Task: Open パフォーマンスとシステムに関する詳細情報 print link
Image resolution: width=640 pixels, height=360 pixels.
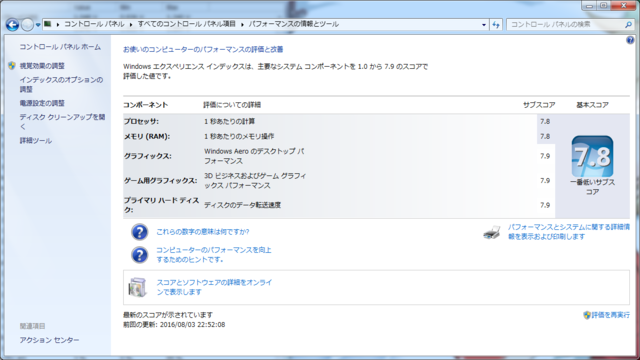Action: pyautogui.click(x=569, y=232)
